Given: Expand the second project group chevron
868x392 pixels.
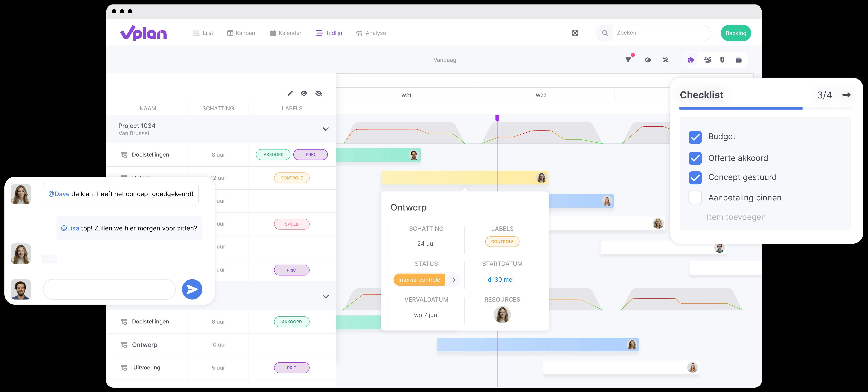Looking at the screenshot, I should [325, 296].
